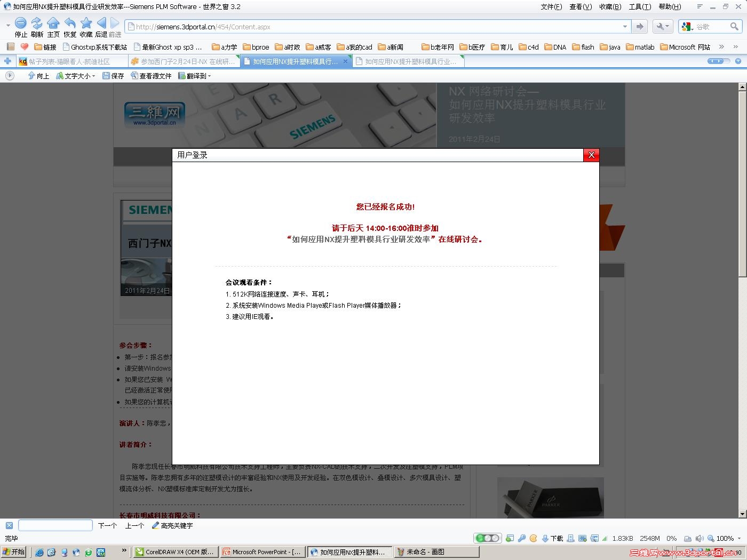Image resolution: width=747 pixels, height=560 pixels.
Task: Click the address bar Go arrow button
Action: tap(639, 27)
